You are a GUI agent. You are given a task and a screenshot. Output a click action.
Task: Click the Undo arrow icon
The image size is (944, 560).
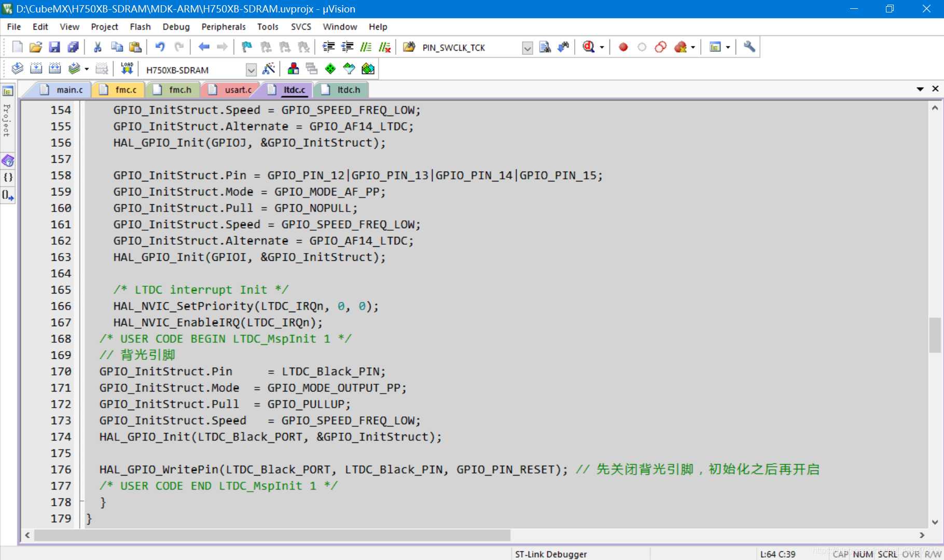160,47
